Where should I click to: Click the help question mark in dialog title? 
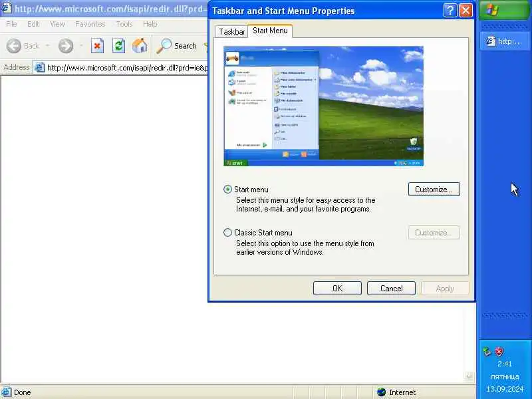450,11
